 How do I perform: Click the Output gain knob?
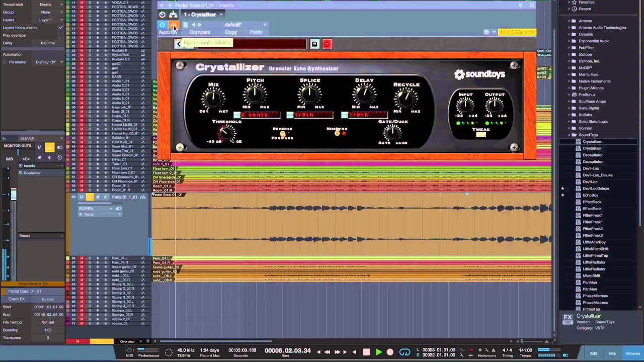495,105
